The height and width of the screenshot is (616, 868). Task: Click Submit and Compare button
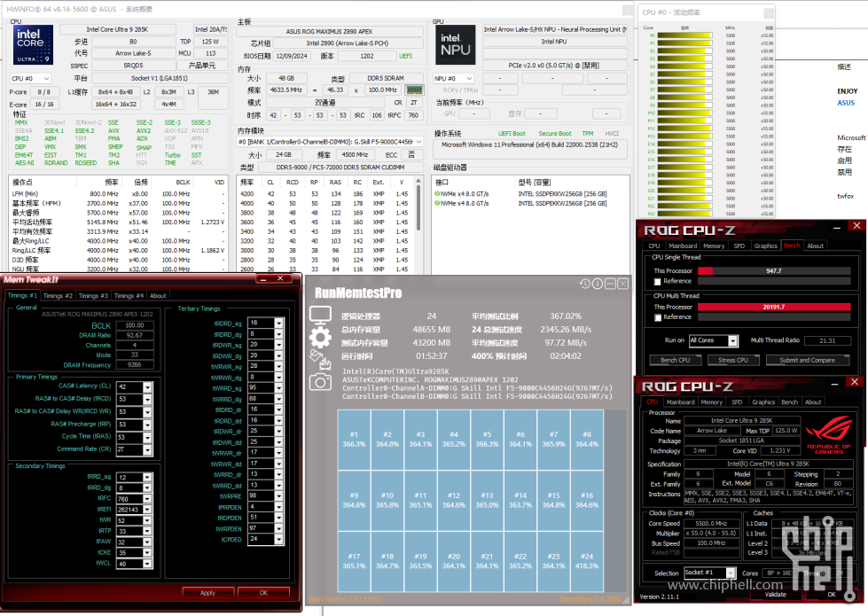click(x=807, y=361)
